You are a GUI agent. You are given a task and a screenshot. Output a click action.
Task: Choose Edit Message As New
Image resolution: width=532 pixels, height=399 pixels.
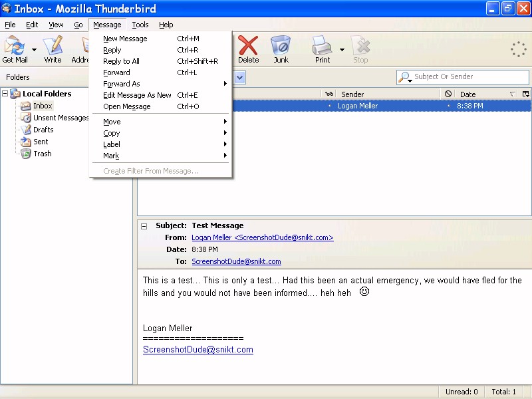[161, 95]
